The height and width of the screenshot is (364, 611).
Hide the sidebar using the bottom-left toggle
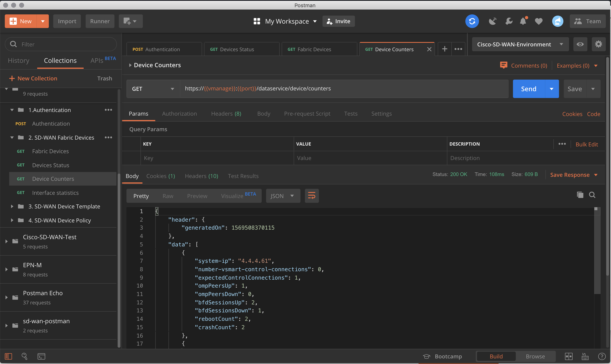[8, 356]
